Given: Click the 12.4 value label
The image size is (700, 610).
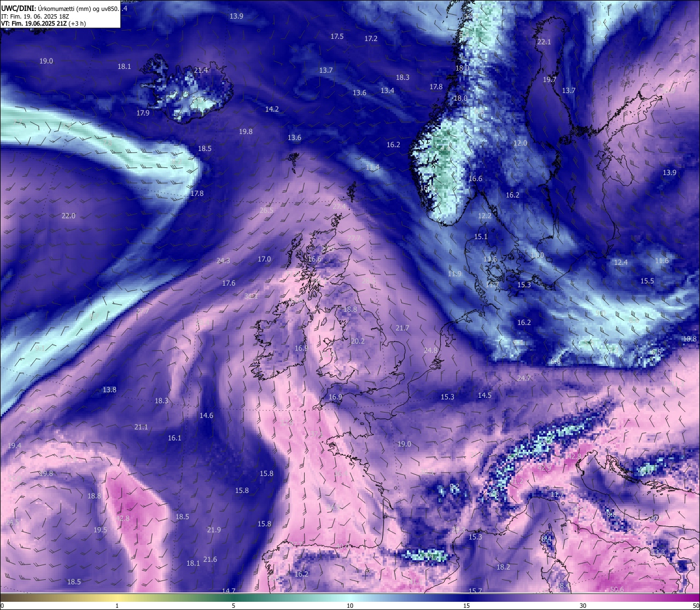Looking at the screenshot, I should coord(621,262).
